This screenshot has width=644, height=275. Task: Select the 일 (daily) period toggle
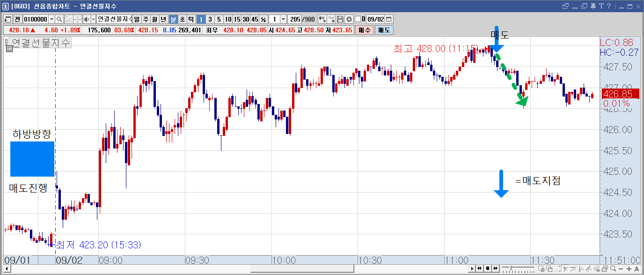[137, 19]
